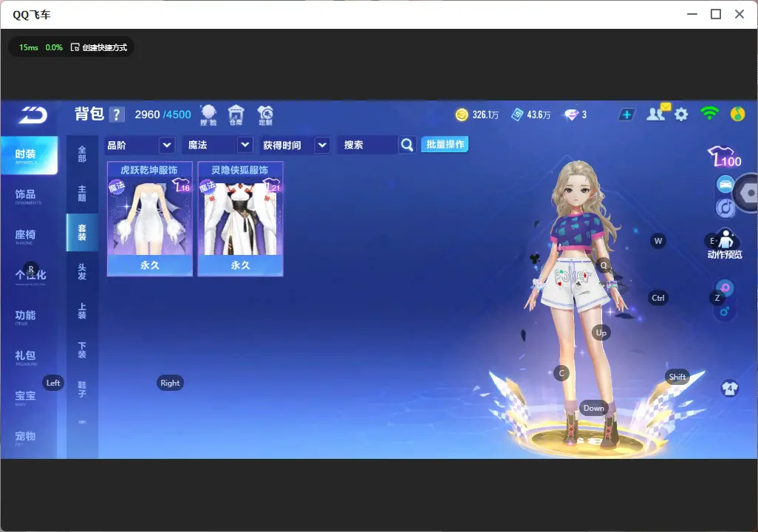Select the 鞋子 shoes sub-category

coord(82,389)
